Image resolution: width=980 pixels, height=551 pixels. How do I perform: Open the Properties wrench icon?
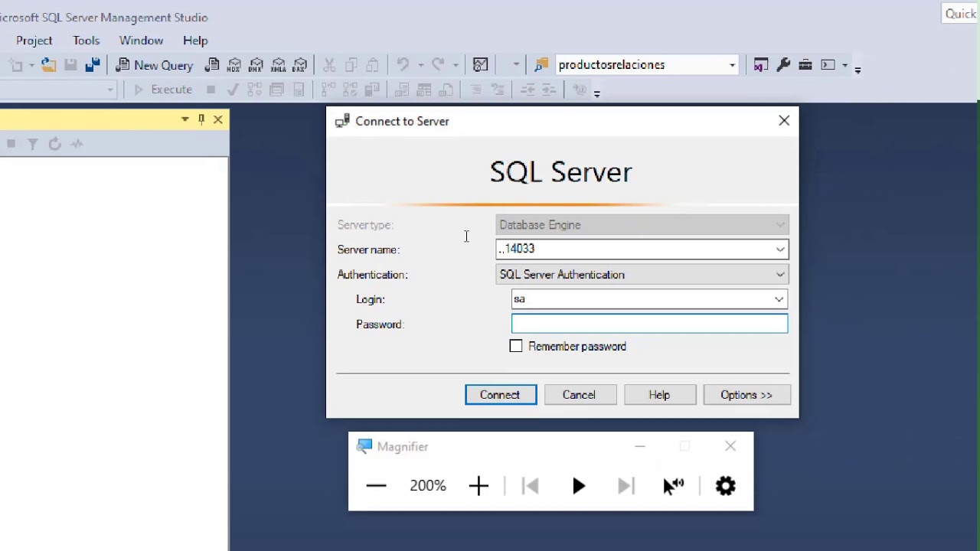click(782, 65)
